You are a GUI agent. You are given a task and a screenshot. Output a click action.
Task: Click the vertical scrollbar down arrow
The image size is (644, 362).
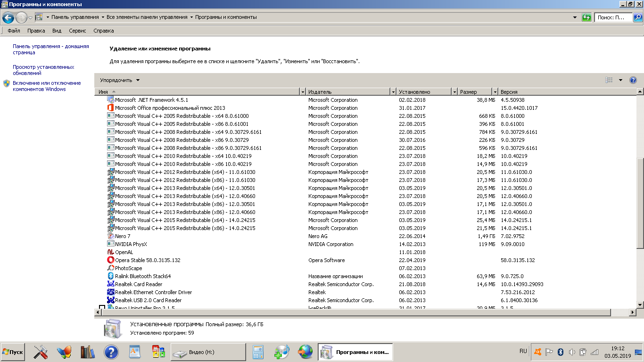(640, 304)
